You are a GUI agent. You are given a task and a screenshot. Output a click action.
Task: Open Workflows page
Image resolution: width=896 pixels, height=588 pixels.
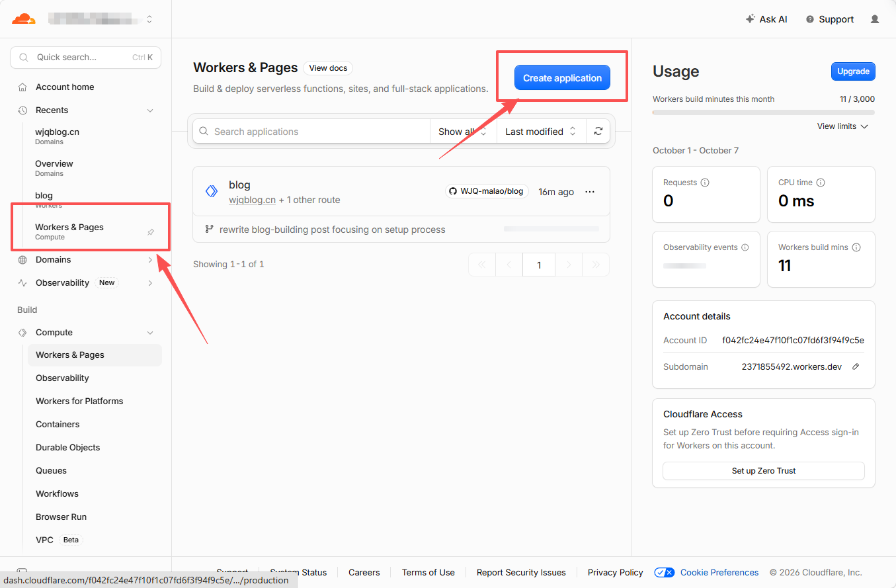tap(57, 494)
